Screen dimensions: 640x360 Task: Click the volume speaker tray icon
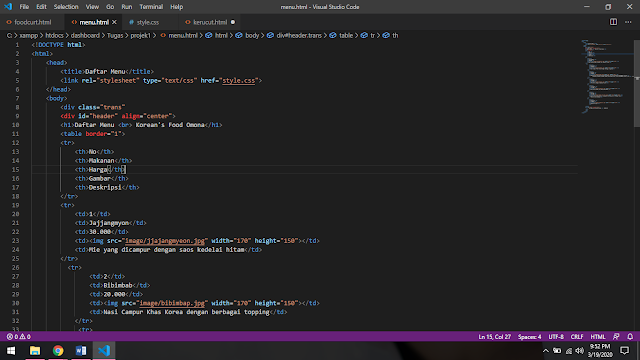580,351
